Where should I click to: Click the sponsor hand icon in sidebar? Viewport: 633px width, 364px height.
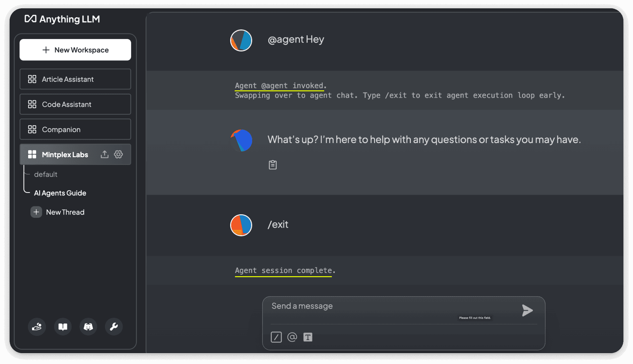37,327
